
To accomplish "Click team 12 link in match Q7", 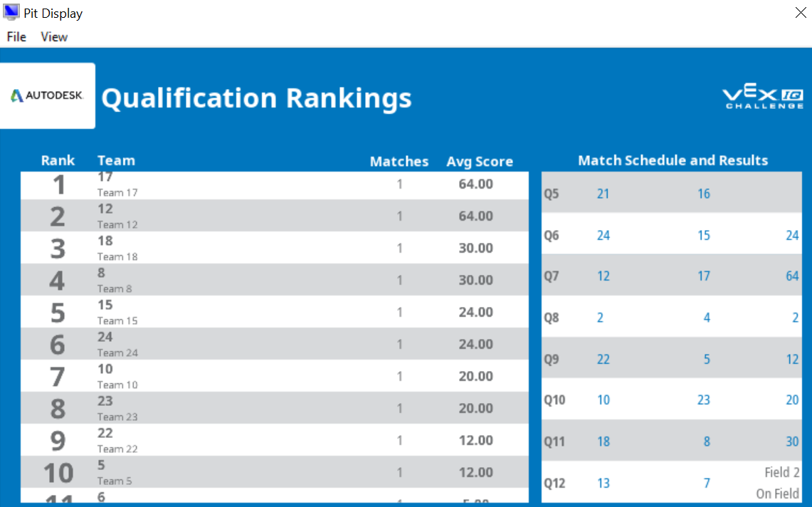I will click(603, 276).
